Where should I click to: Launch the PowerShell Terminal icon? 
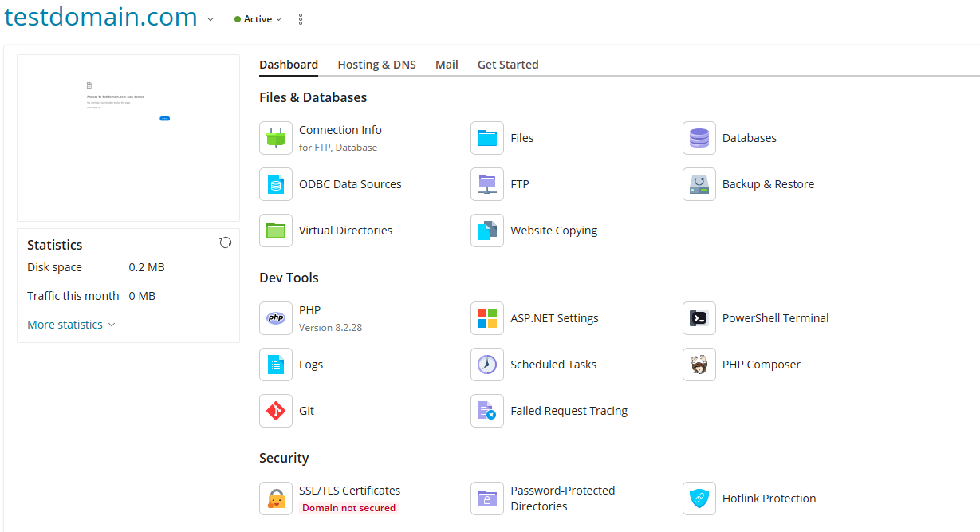[x=699, y=318]
